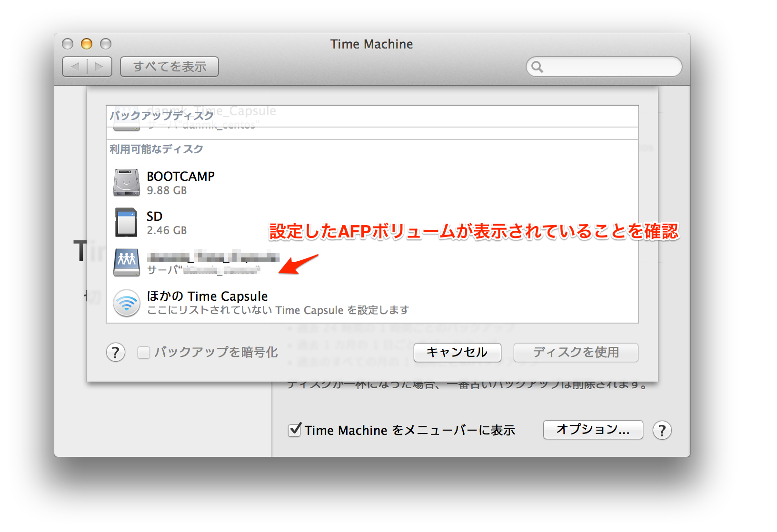Image resolution: width=777 pixels, height=532 pixels.
Task: Click the Time Machine window title
Action: coord(372,44)
